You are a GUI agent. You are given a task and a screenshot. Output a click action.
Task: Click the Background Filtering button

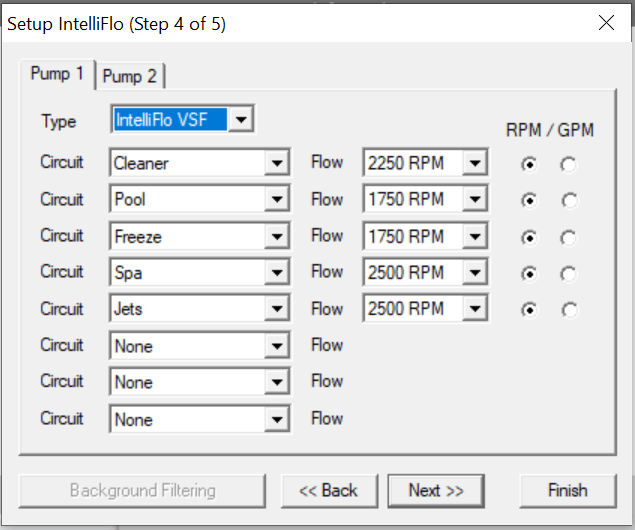coord(143,491)
